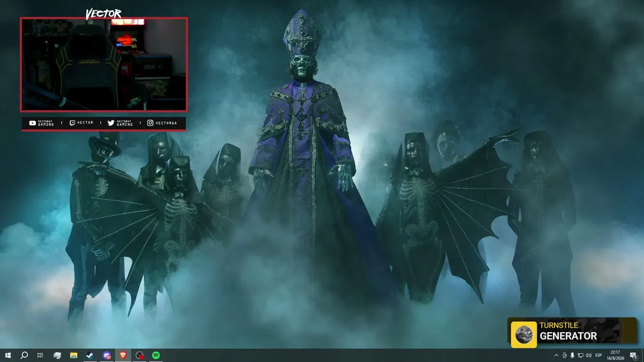Open the Windows Start menu
Screen dimensions: 644x362
tap(8, 355)
